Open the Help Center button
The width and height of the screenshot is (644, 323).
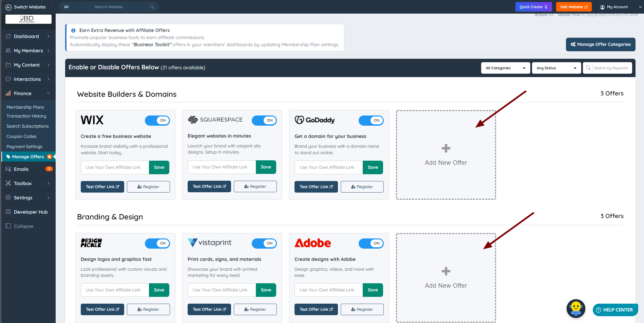(615, 310)
